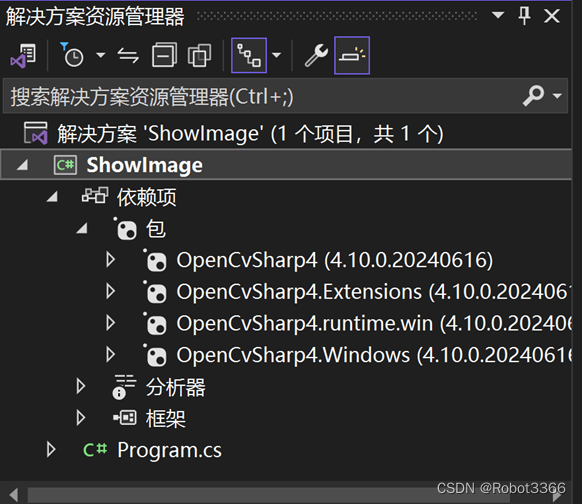
Task: Expand the 框架 frameworks node
Action: (80, 418)
